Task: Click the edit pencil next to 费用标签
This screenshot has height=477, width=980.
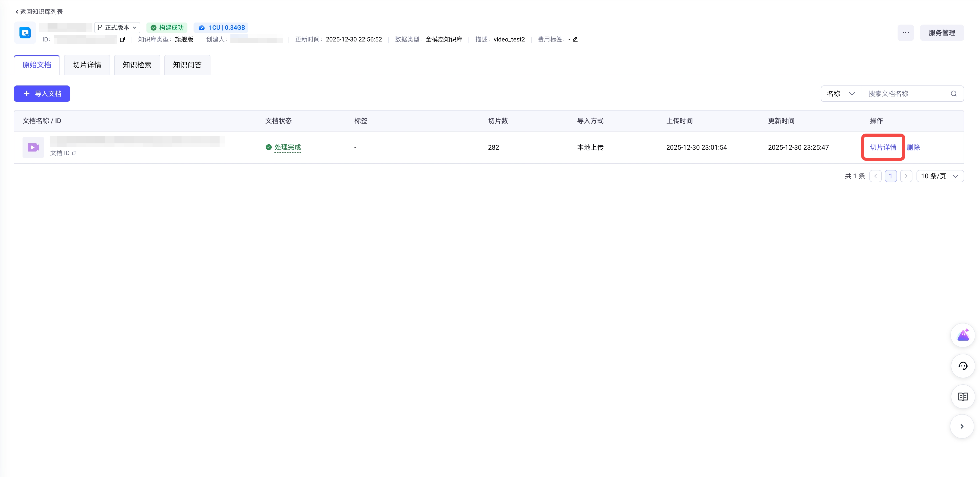Action: pyautogui.click(x=575, y=40)
